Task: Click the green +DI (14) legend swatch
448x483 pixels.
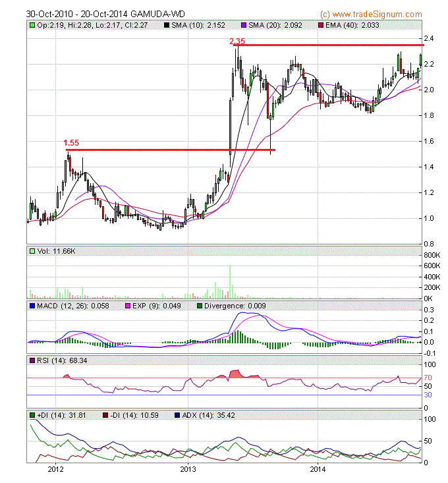Action: point(32,415)
